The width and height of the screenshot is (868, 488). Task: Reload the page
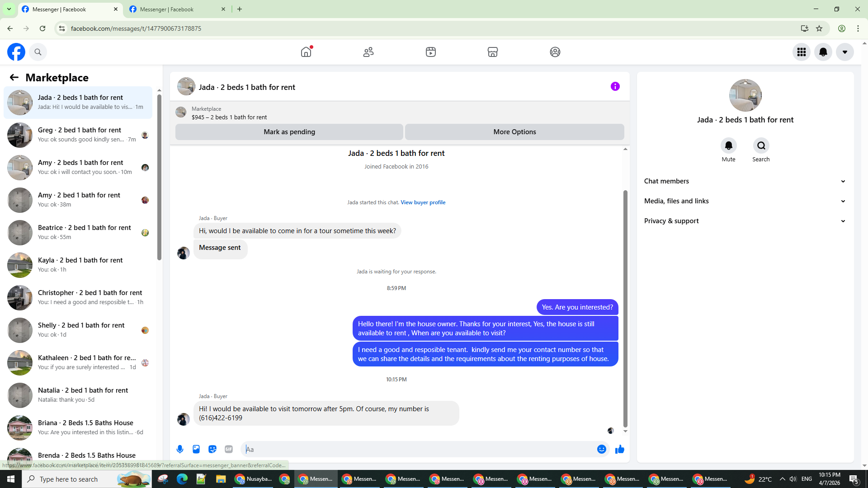click(42, 28)
